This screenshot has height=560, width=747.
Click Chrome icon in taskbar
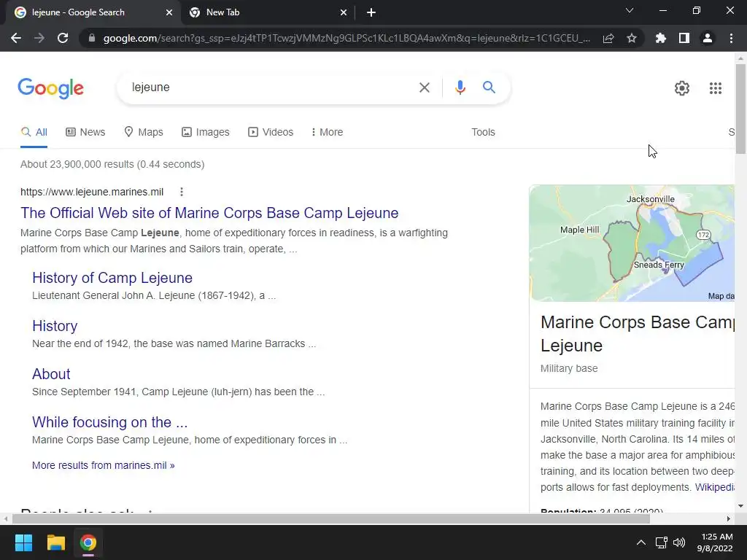click(88, 542)
